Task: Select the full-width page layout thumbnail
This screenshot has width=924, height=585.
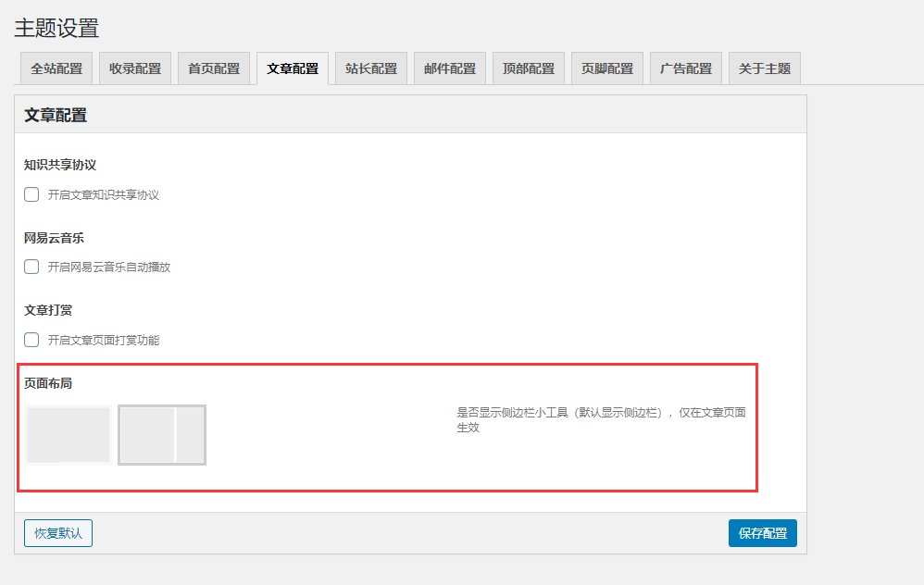Action: pyautogui.click(x=68, y=435)
